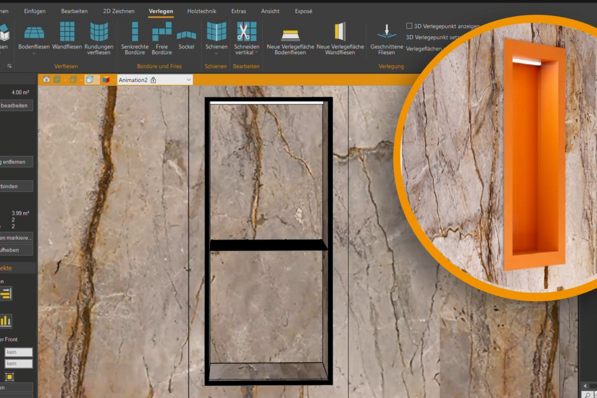Open the Holztechnik ribbon tab
Viewport: 597px width, 398px height.
tap(201, 11)
